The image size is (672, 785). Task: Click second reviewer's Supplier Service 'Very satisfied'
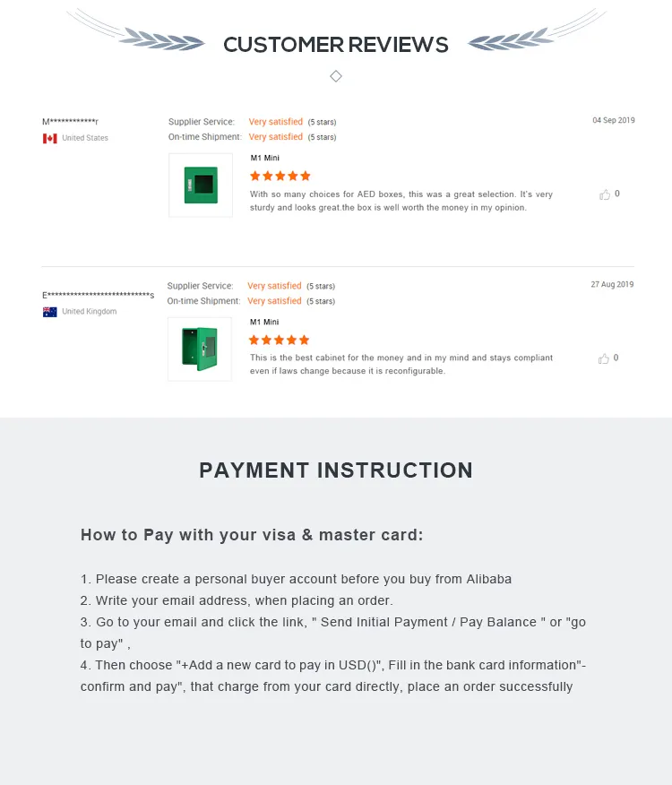pos(274,286)
